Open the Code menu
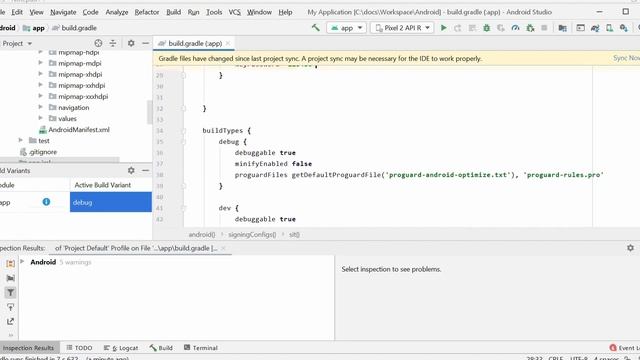Image resolution: width=640 pixels, height=360 pixels. pos(90,12)
